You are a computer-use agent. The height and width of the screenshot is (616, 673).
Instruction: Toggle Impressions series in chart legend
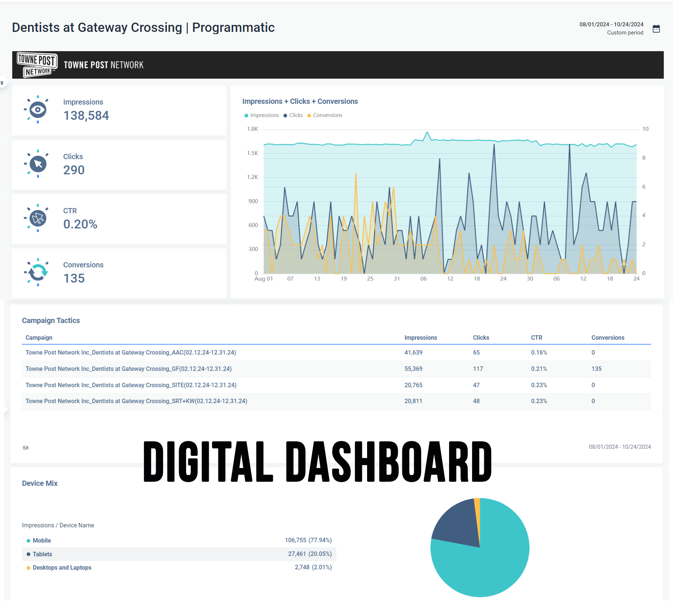tap(261, 115)
